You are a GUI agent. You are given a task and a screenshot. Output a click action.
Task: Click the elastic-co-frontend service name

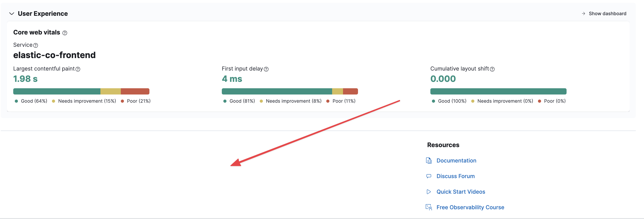54,55
